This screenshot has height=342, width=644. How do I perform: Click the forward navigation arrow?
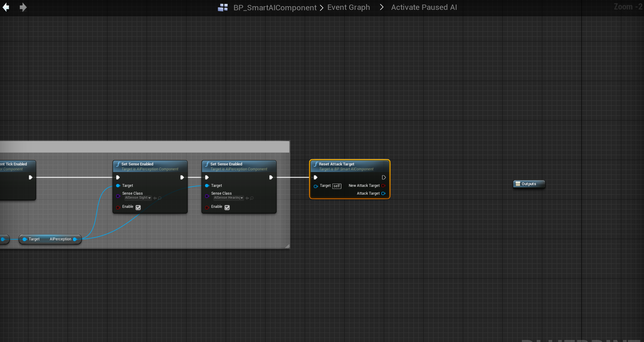click(23, 7)
